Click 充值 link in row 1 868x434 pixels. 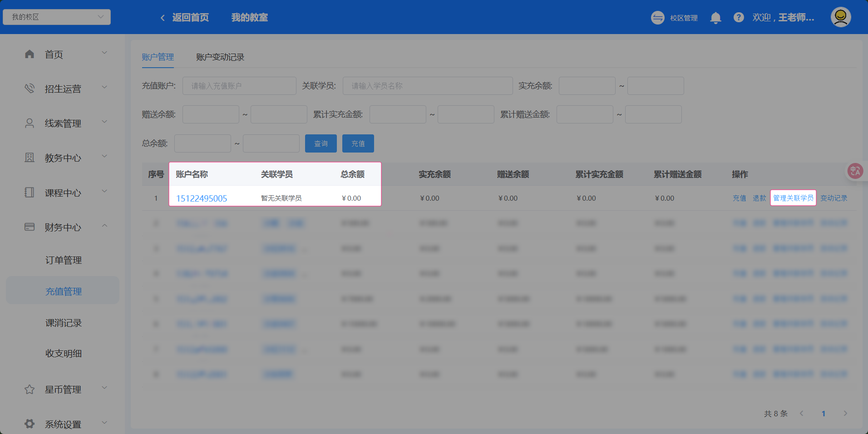[740, 198]
